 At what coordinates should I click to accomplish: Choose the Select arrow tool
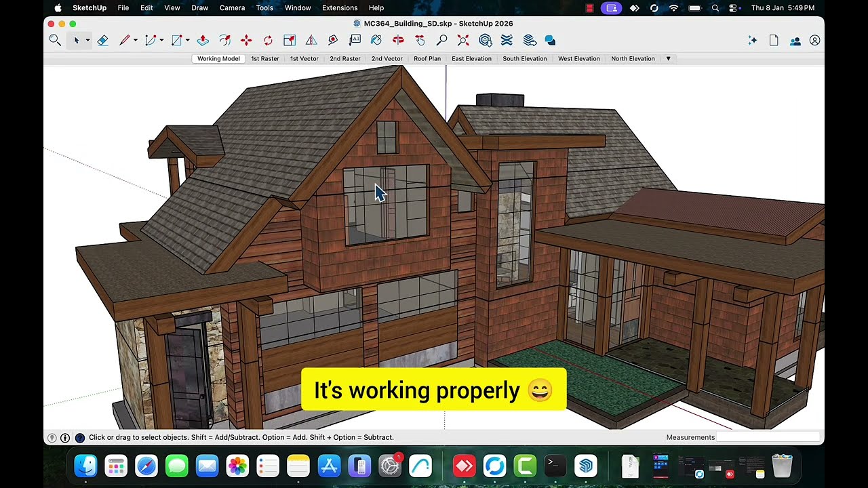pos(77,41)
